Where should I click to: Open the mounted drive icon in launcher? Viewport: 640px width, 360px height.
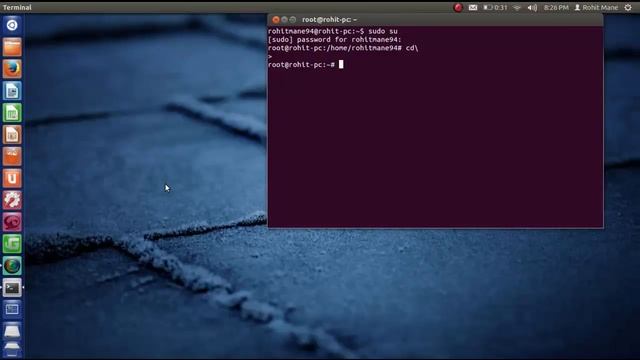click(12, 331)
